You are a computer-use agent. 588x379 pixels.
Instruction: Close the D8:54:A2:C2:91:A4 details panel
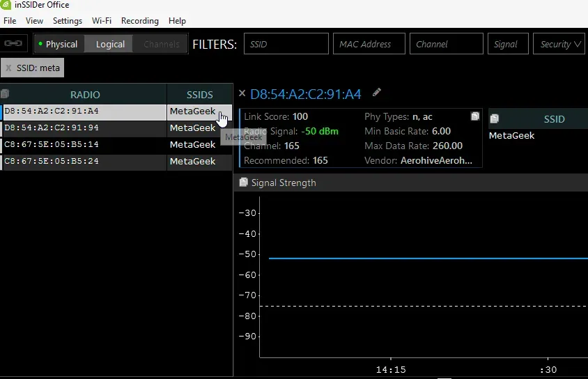[x=242, y=93]
